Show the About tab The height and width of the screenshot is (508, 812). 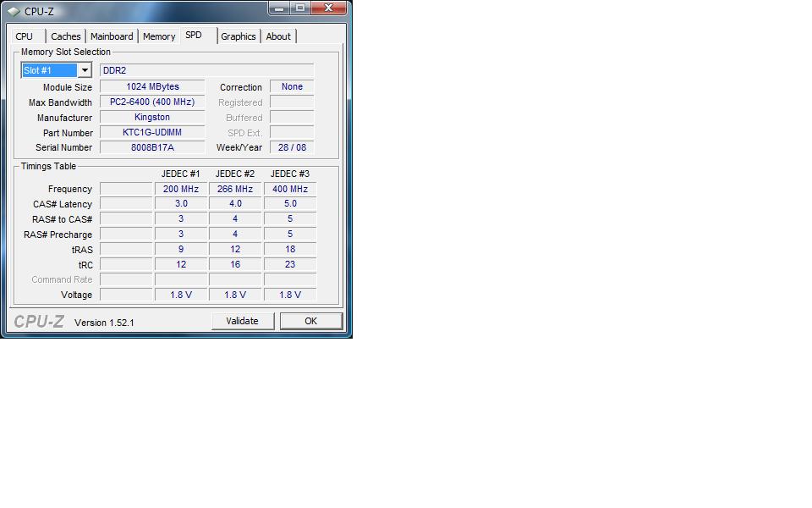pyautogui.click(x=278, y=36)
